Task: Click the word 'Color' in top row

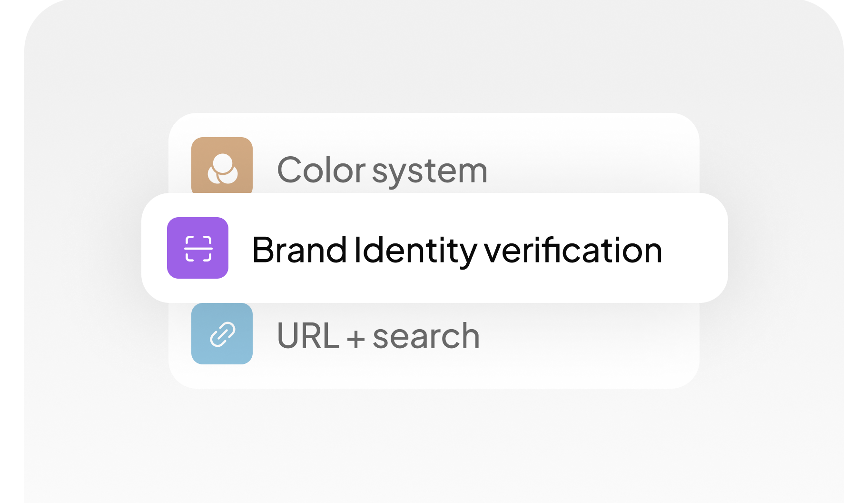Action: click(x=321, y=170)
